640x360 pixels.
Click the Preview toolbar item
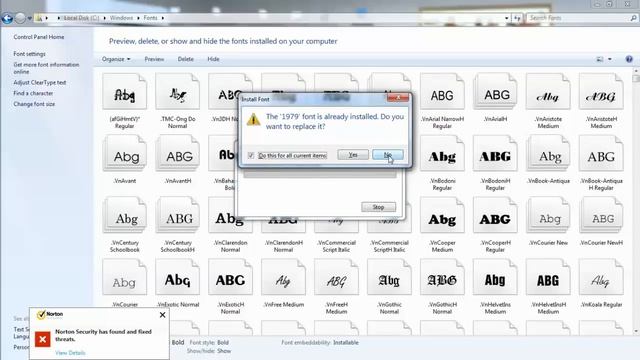point(154,59)
